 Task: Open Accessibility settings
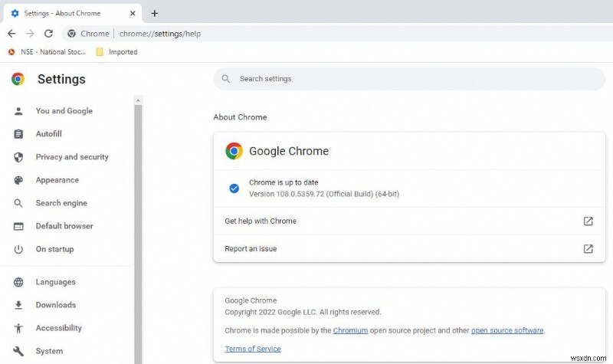coord(59,328)
